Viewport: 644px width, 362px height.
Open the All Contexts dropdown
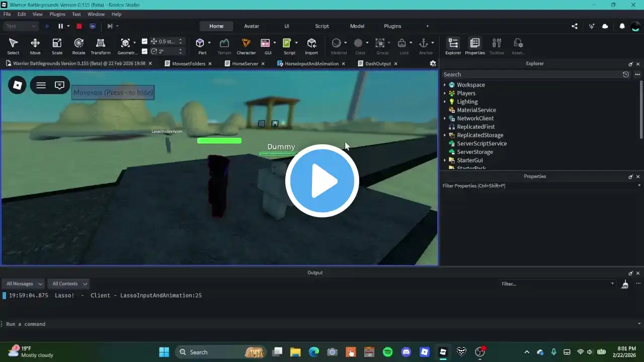coord(69,284)
